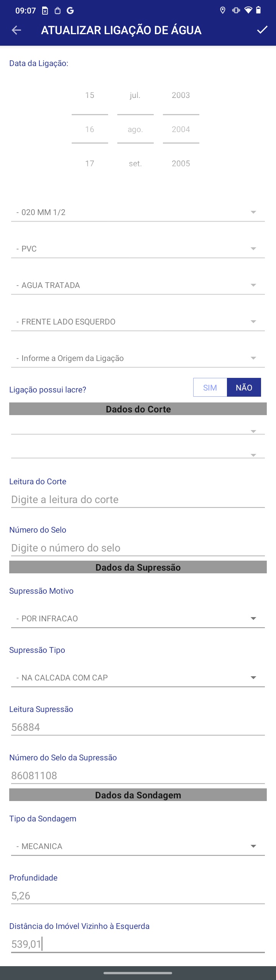Focus the Leitura do Corte input field
276x980 pixels.
[138, 500]
